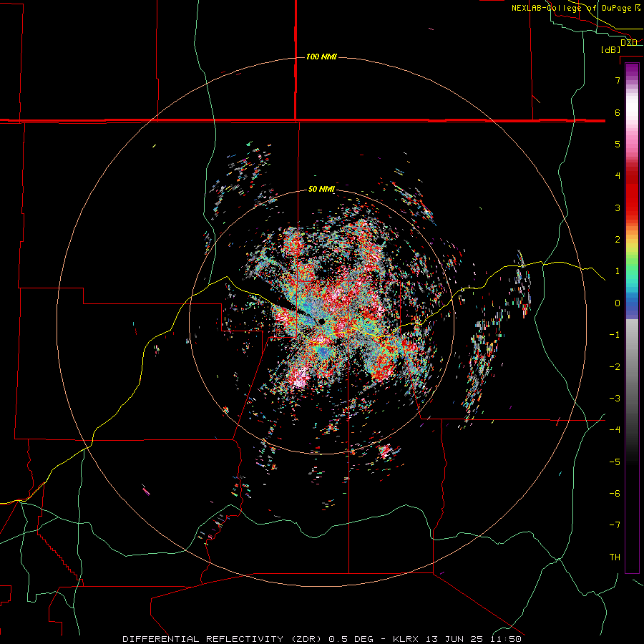644x644 pixels.
Task: Click the 5 value on the color scale
Action: (618, 144)
